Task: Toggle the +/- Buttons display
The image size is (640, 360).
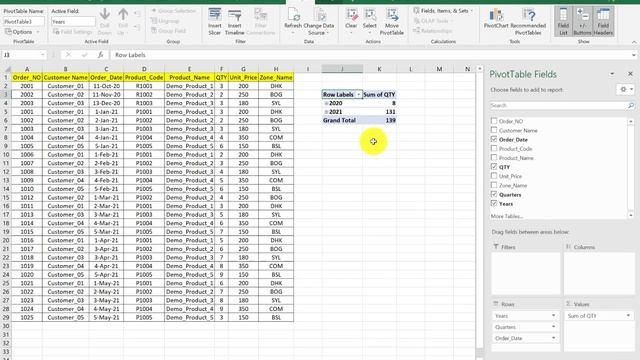Action: (582, 21)
